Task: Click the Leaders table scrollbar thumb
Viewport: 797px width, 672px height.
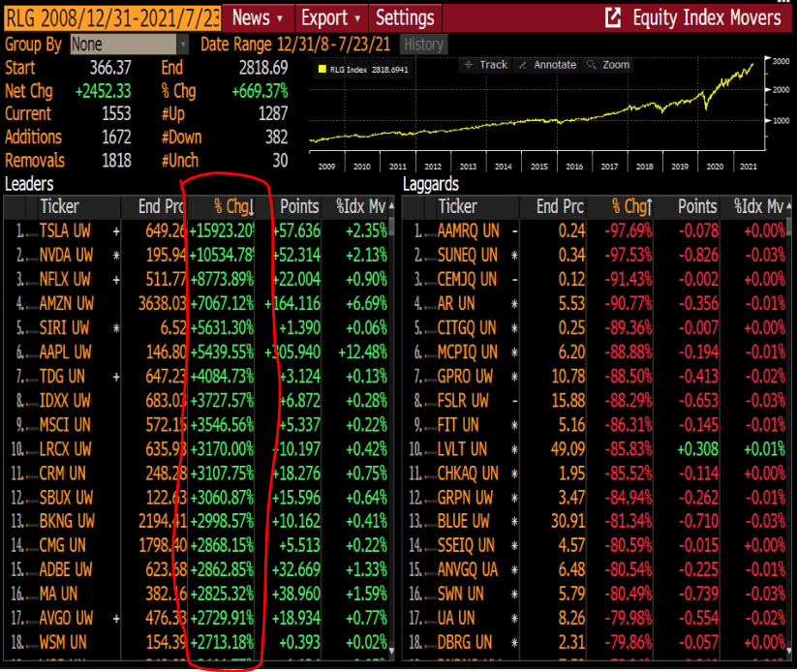Action: coord(391,227)
